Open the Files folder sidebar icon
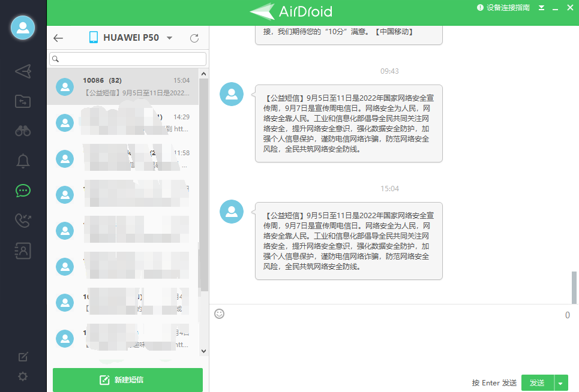 [x=23, y=101]
